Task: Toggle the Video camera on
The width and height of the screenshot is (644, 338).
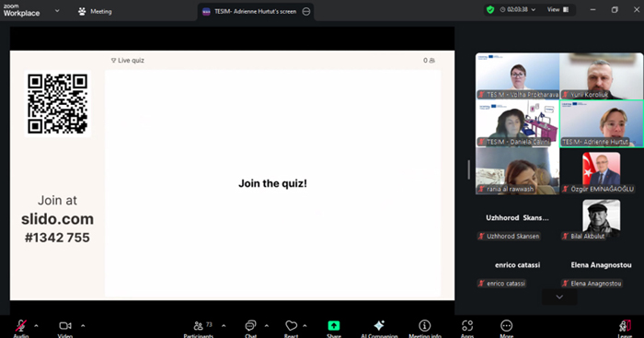Action: click(x=65, y=326)
